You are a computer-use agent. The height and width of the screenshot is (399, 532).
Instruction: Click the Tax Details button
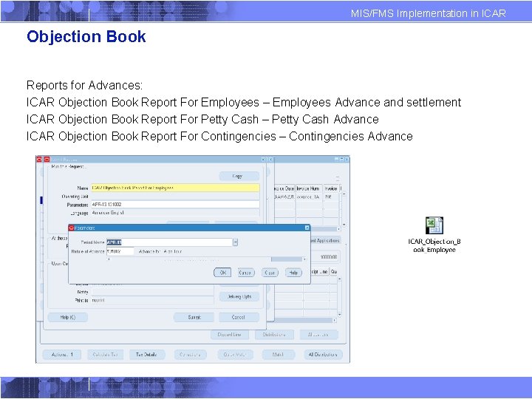[146, 355]
